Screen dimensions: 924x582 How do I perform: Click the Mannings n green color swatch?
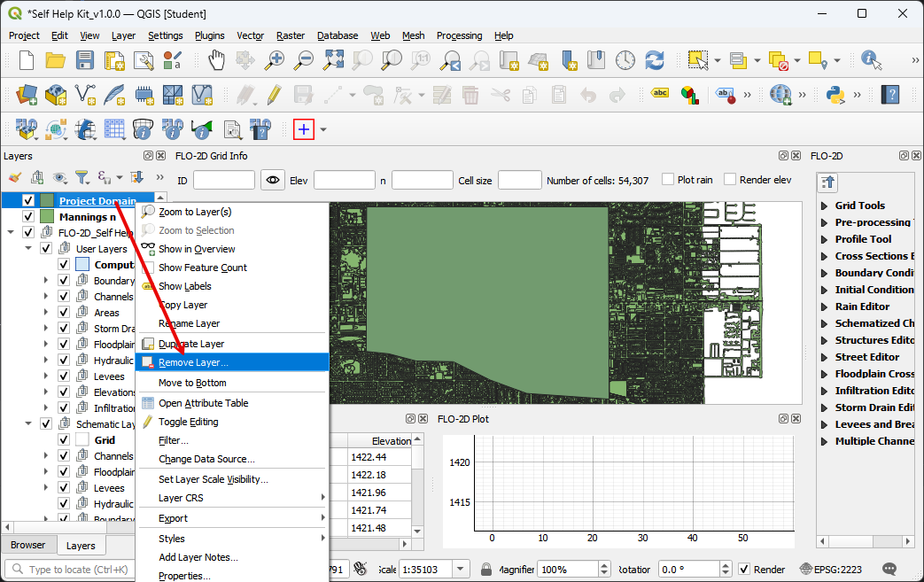coord(47,217)
